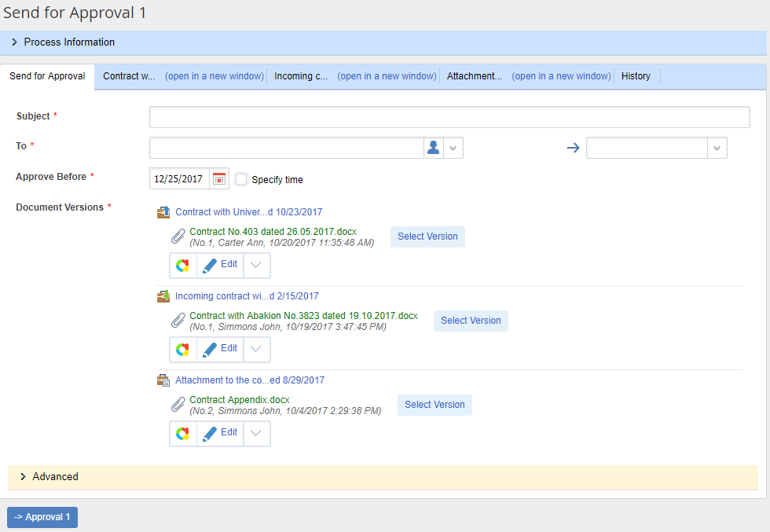
Task: Click the Subject input field
Action: [449, 117]
